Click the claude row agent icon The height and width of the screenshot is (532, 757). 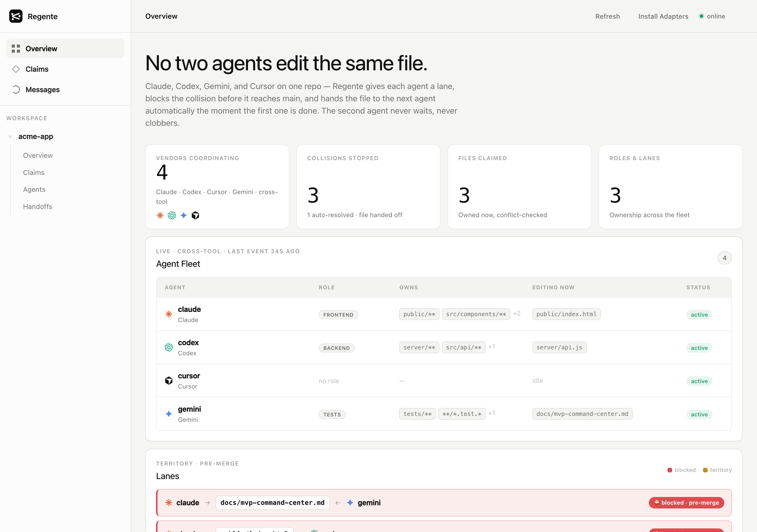(x=169, y=314)
